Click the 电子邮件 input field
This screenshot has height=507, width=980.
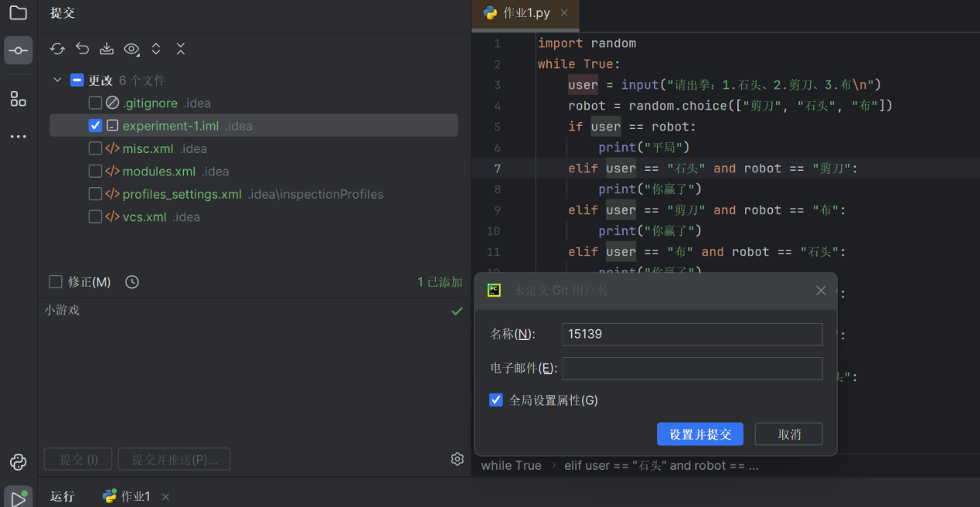(692, 369)
